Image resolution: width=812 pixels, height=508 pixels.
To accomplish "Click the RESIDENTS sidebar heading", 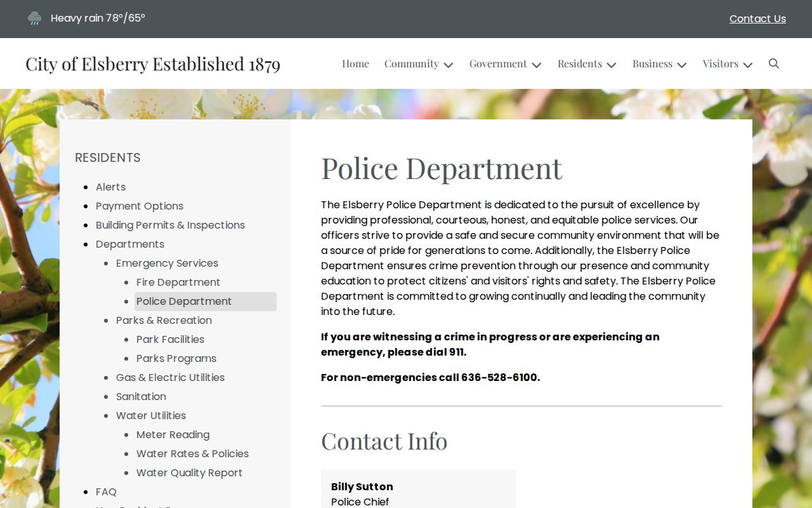I will (x=108, y=157).
